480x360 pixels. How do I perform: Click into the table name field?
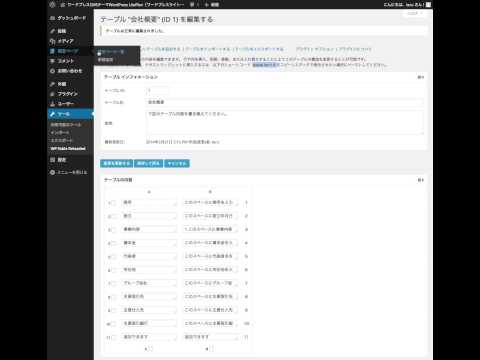(285, 102)
